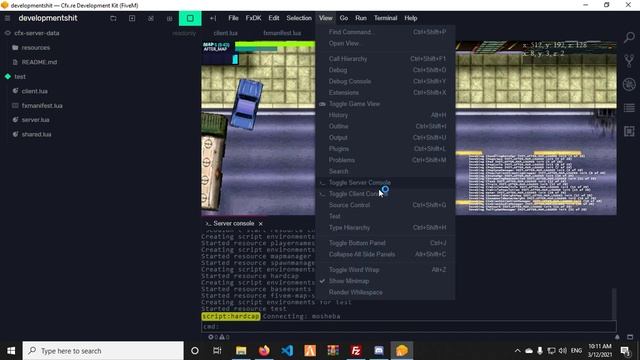This screenshot has width=640, height=360.
Task: Open server.lua in the file tree
Action: click(x=36, y=120)
